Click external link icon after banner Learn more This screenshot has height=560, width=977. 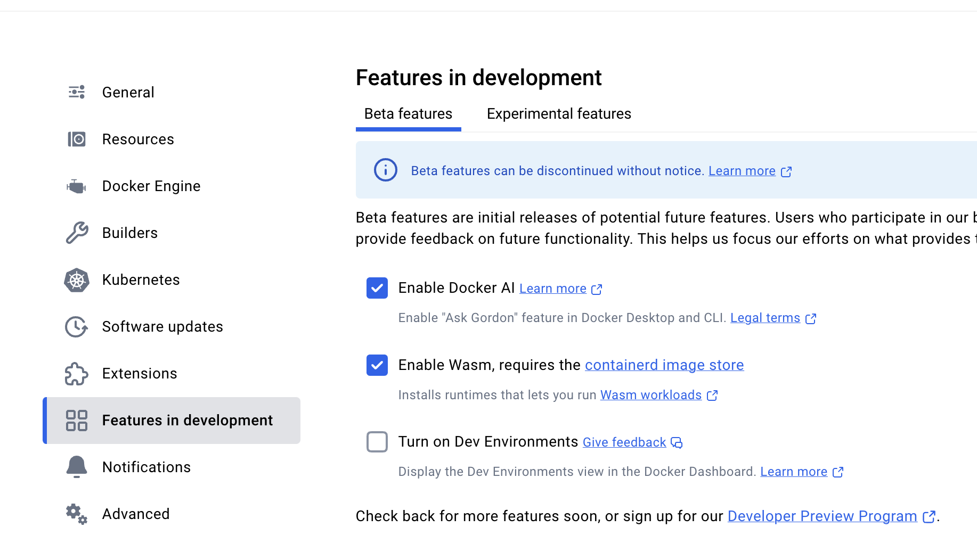point(786,171)
